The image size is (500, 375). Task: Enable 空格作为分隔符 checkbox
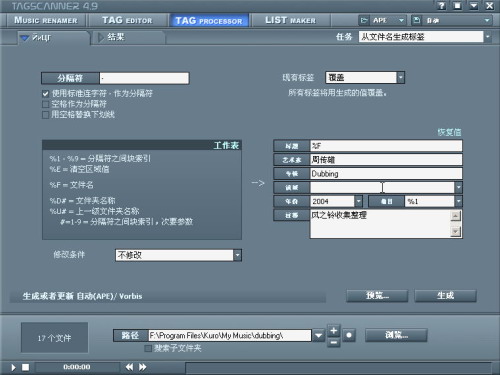(46, 104)
